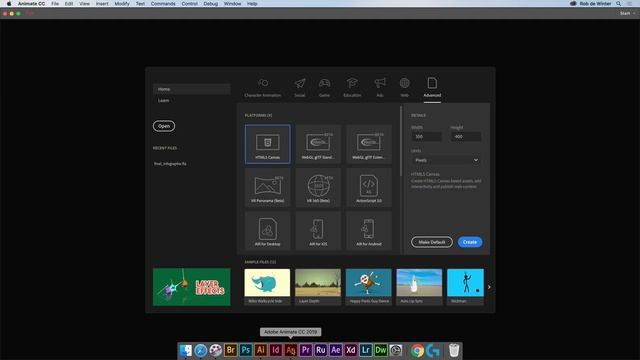Choose the HTML5 Canvas platform
The width and height of the screenshot is (640, 360).
pyautogui.click(x=268, y=144)
